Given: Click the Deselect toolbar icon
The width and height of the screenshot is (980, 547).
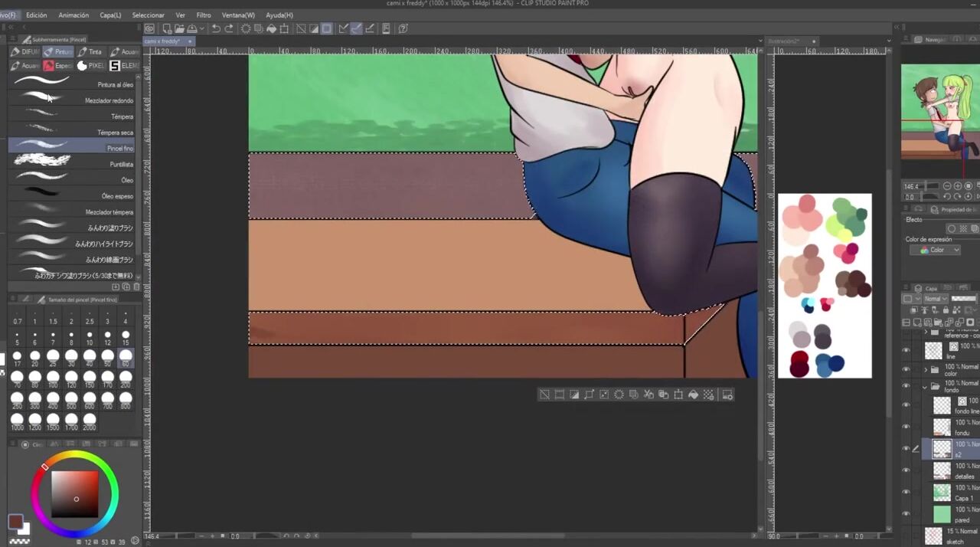Looking at the screenshot, I should point(301,29).
